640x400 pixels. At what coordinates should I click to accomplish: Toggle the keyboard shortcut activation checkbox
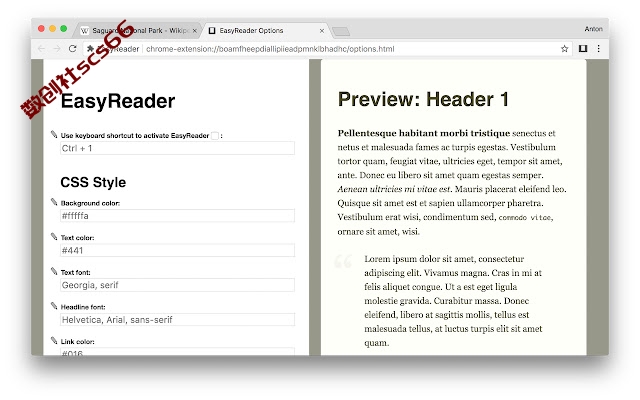click(x=215, y=136)
